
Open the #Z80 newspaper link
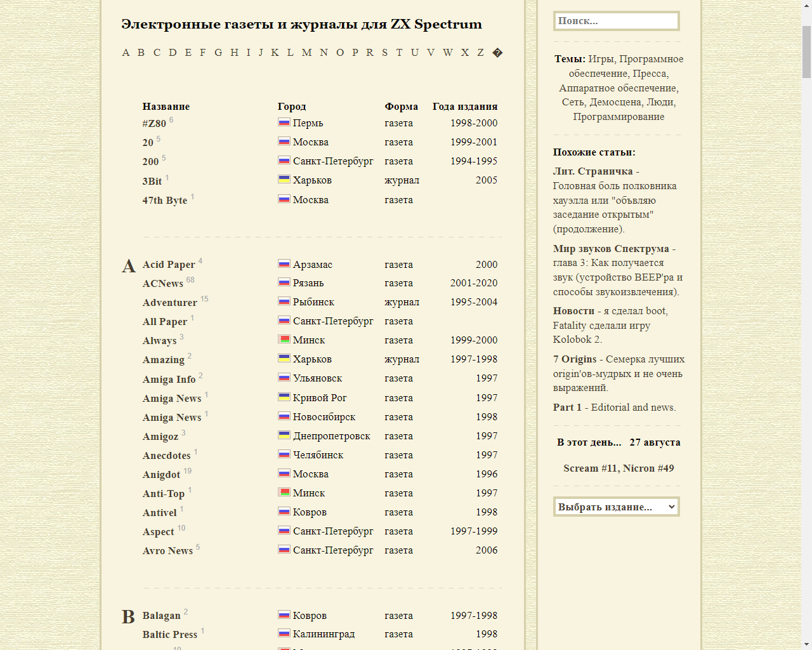[x=154, y=124]
